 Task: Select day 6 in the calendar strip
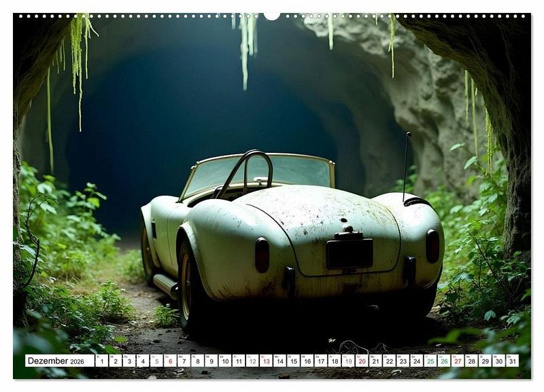click(170, 361)
